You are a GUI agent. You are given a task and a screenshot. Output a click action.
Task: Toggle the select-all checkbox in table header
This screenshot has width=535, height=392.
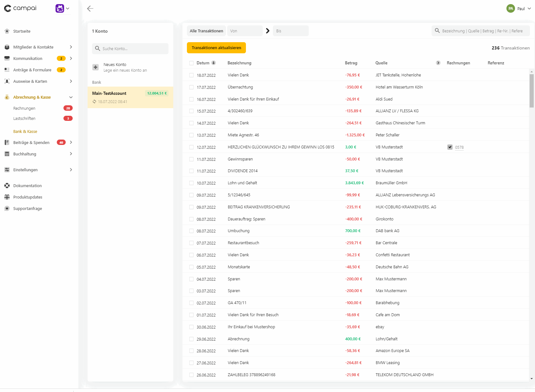191,63
